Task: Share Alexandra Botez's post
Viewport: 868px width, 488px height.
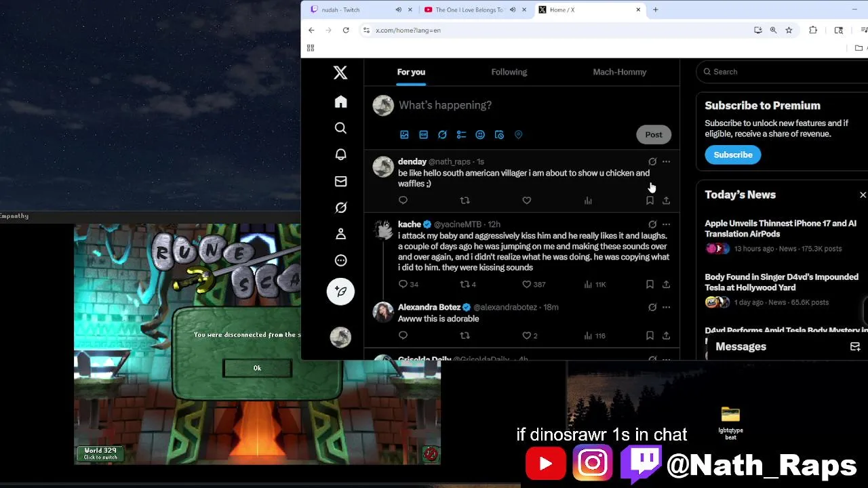Action: (x=666, y=335)
